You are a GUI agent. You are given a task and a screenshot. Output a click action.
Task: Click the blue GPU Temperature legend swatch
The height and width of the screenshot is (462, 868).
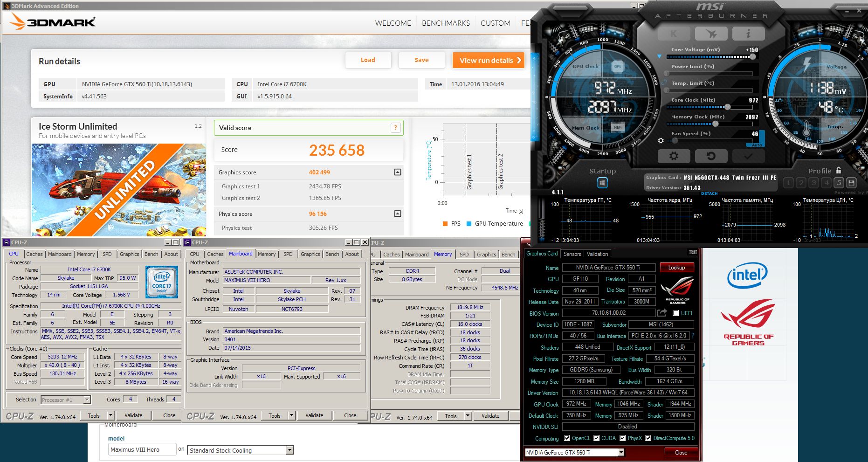tap(469, 224)
